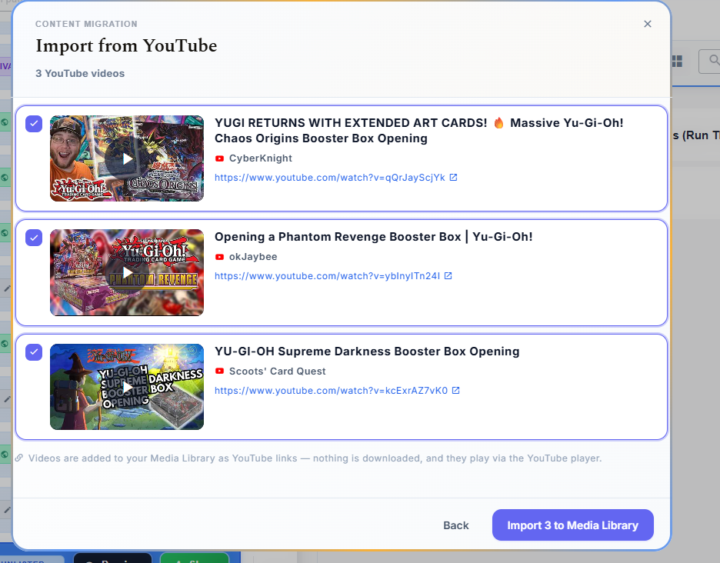Screen dimensions: 720x563
Task: Close the Import from YouTube dialog
Action: point(647,24)
